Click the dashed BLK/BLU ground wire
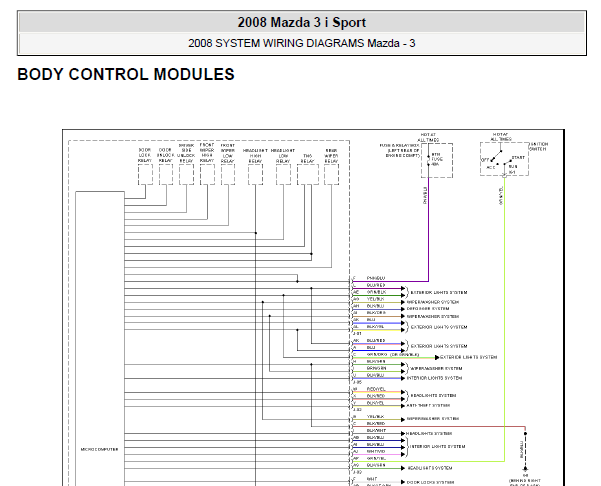Screen dimensions: 601x486 525,451
